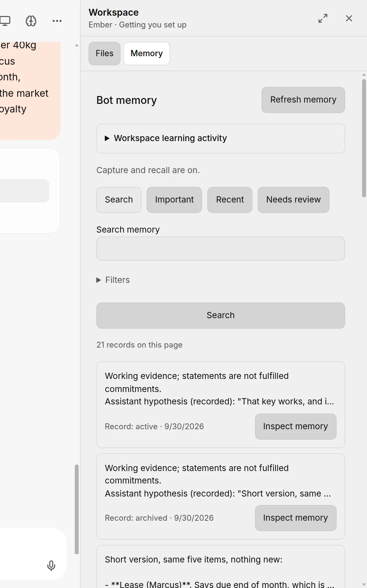The image size is (367, 588).
Task: Click 'Record: archived · 9/30/2026' text
Action: tap(159, 518)
